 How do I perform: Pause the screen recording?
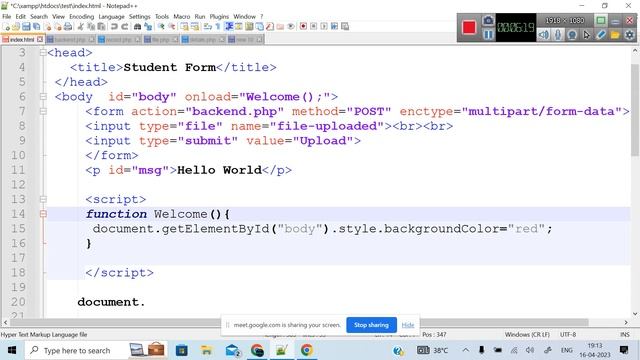pos(488,35)
